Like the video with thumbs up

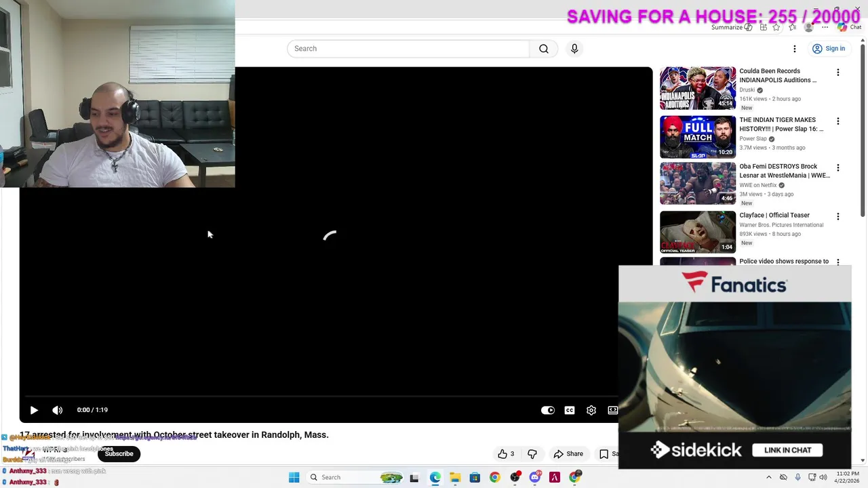[x=507, y=454]
